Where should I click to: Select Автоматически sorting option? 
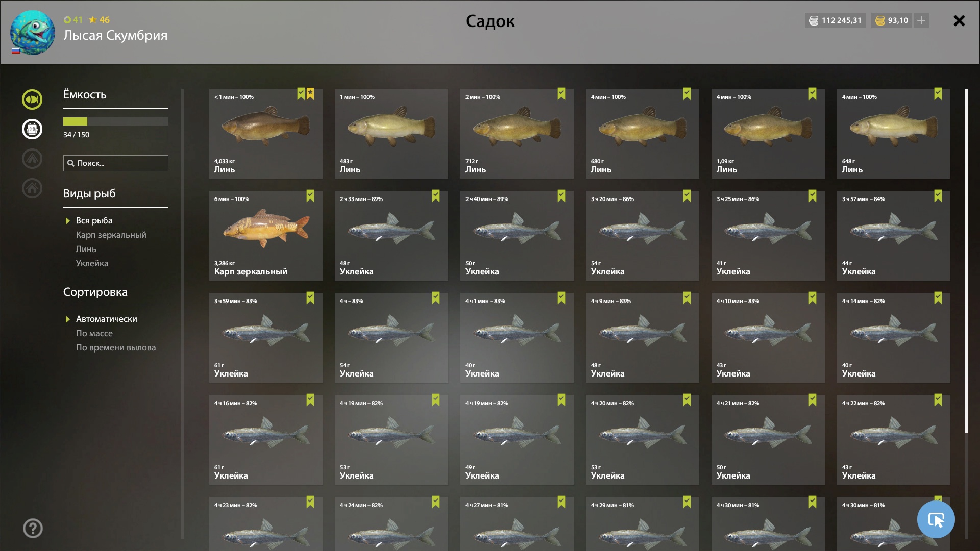pyautogui.click(x=106, y=319)
